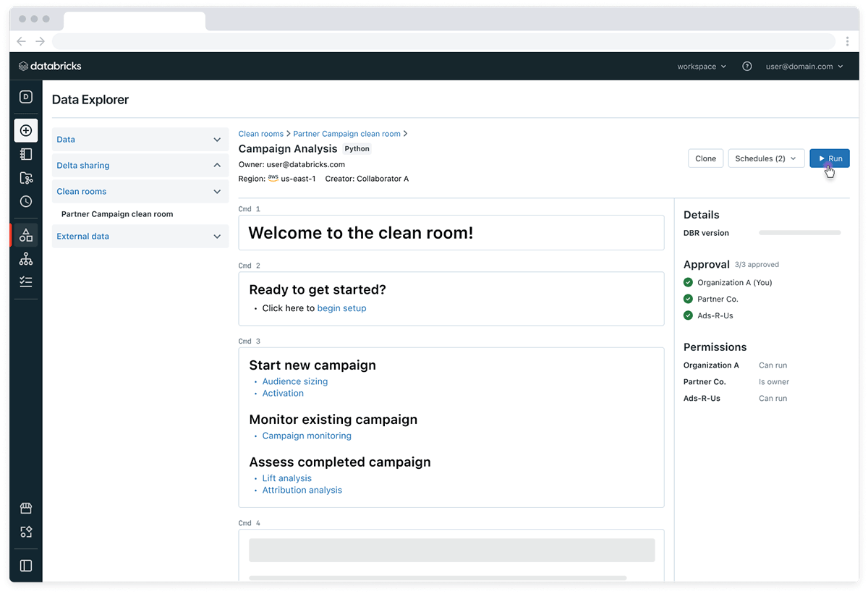The width and height of the screenshot is (868, 594).
Task: Open the Schedules (2) dropdown
Action: point(765,158)
